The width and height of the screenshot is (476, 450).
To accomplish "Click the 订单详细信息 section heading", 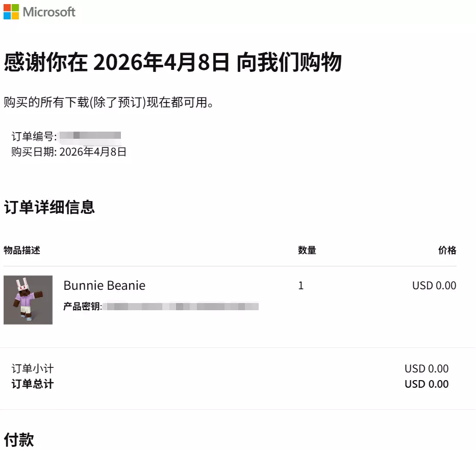I will click(x=49, y=207).
